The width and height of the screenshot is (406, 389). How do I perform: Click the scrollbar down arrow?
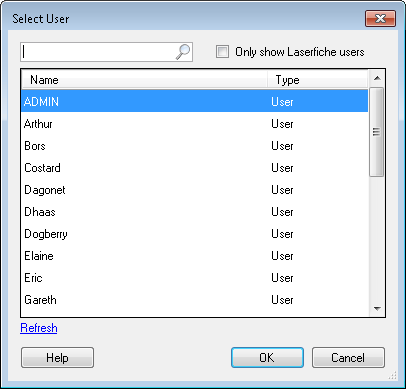point(377,309)
